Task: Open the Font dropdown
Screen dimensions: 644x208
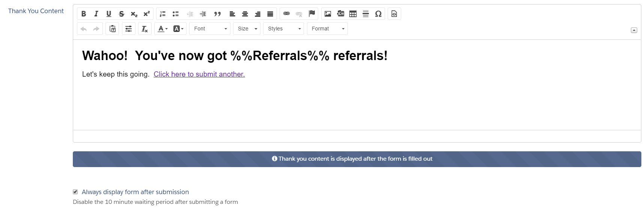Action: point(210,29)
